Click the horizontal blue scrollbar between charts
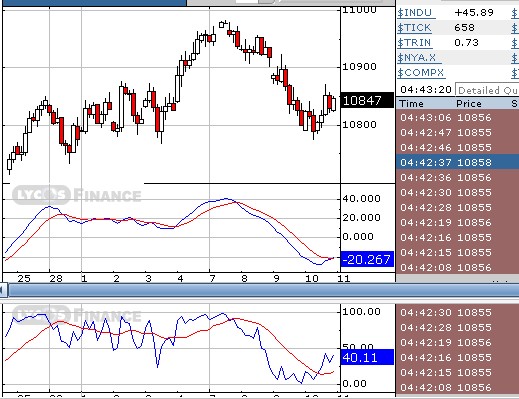Screen dimensions: 519x399 pos(263,290)
